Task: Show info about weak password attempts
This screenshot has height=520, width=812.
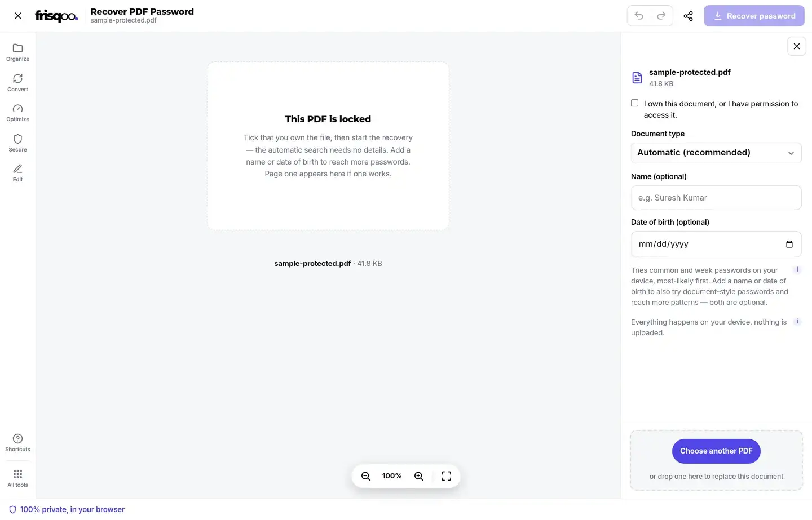Action: (797, 270)
